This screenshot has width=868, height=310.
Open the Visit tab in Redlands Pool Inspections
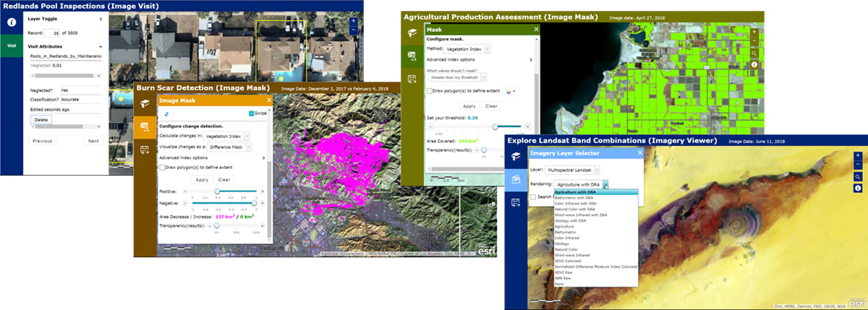[x=12, y=45]
